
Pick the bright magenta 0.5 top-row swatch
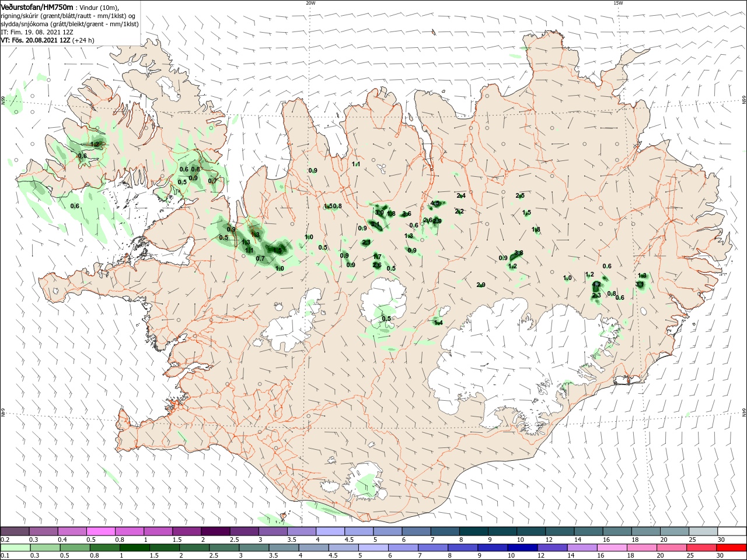pyautogui.click(x=100, y=531)
